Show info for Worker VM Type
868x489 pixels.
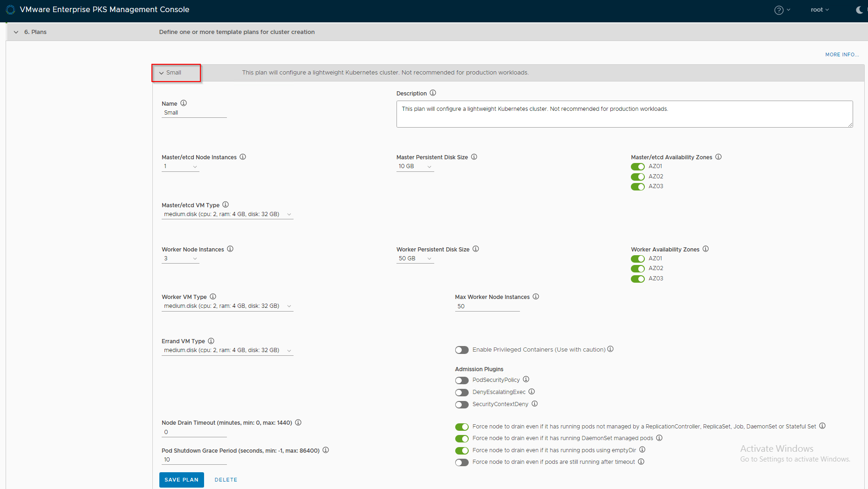[213, 296]
